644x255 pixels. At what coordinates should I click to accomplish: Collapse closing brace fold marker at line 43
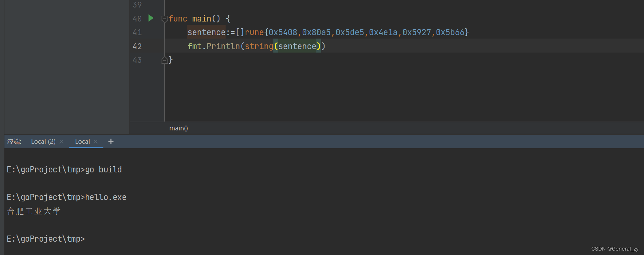(164, 60)
